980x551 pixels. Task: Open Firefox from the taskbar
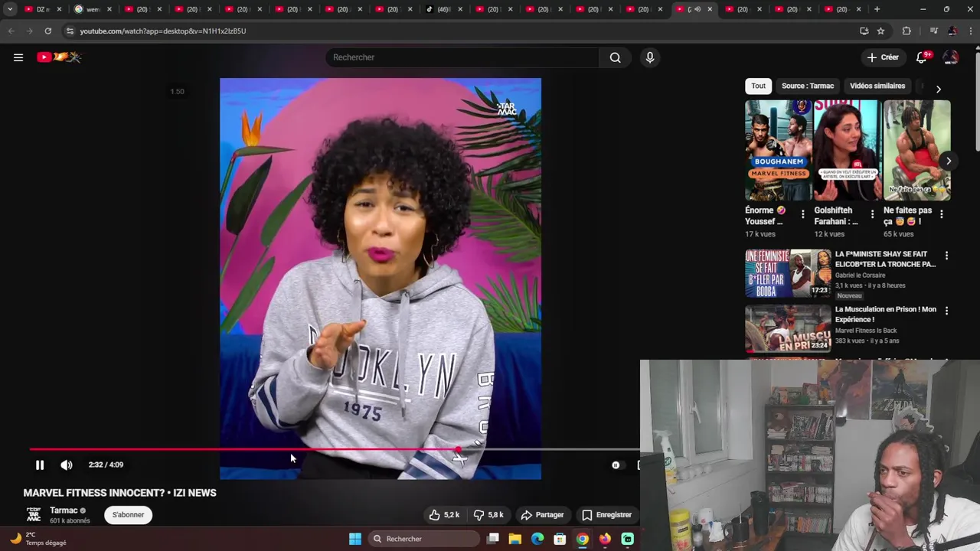click(x=605, y=539)
